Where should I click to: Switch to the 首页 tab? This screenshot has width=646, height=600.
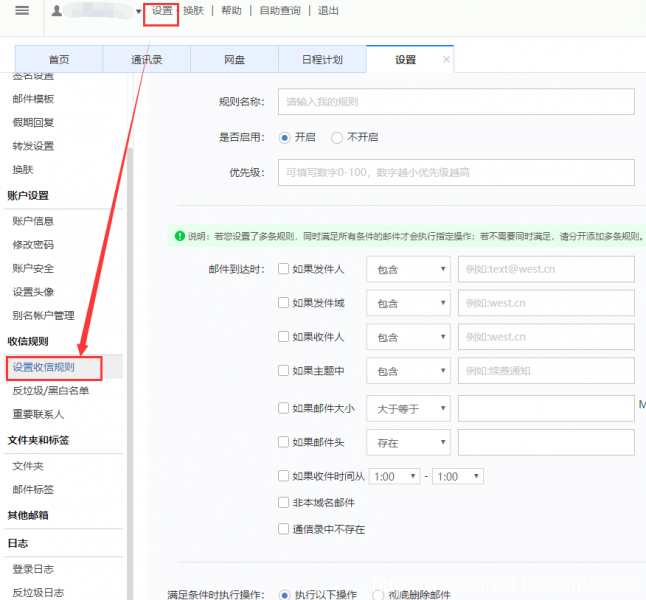click(x=59, y=59)
